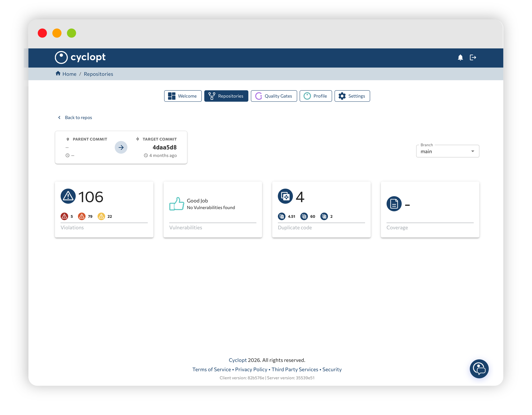Click the orange violations icon showing 79
The width and height of the screenshot is (532, 415).
click(x=82, y=216)
